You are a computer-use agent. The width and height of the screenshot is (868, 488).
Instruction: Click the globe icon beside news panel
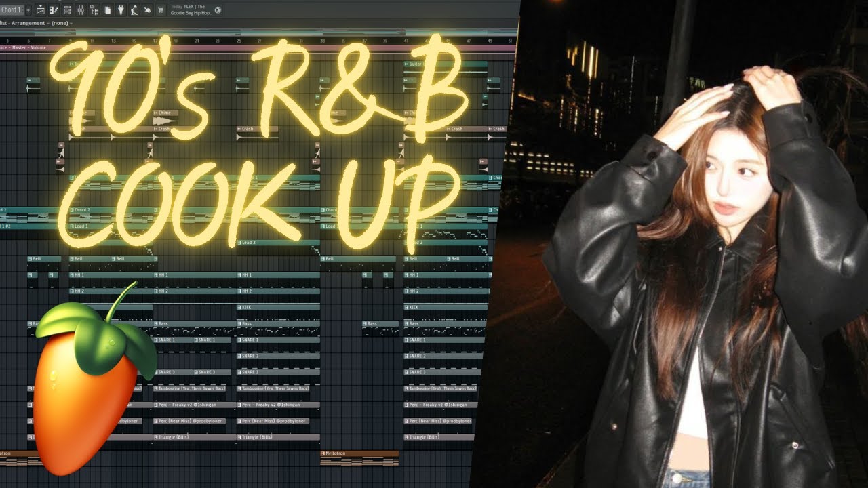[218, 10]
